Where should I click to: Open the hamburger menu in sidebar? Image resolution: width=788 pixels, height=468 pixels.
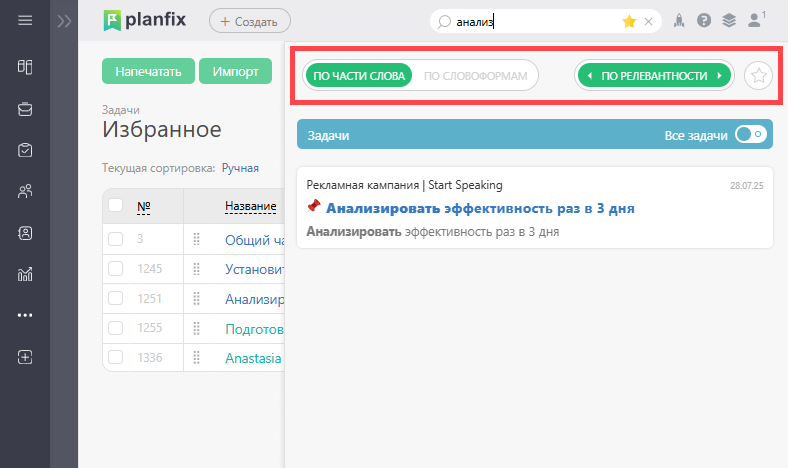pos(25,20)
